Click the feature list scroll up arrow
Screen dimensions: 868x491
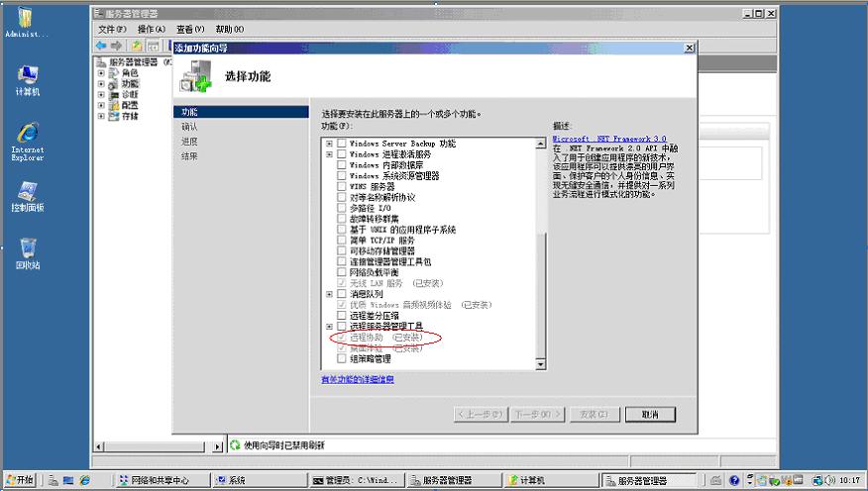click(x=541, y=144)
